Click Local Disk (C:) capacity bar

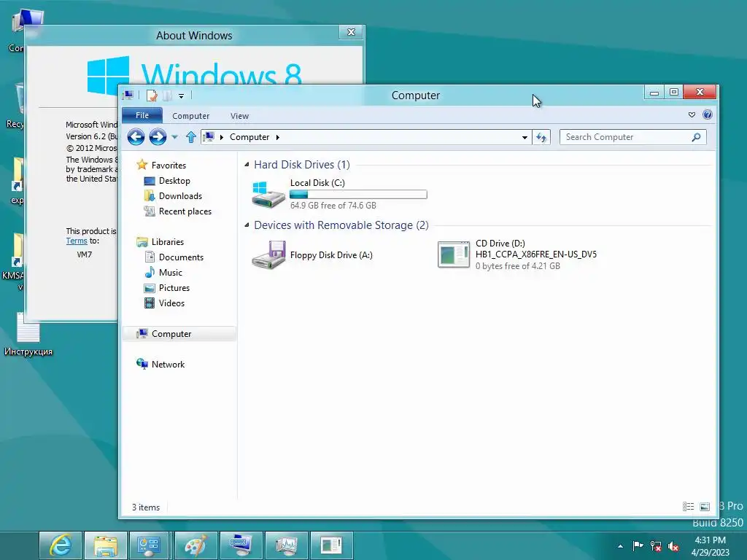pyautogui.click(x=358, y=194)
